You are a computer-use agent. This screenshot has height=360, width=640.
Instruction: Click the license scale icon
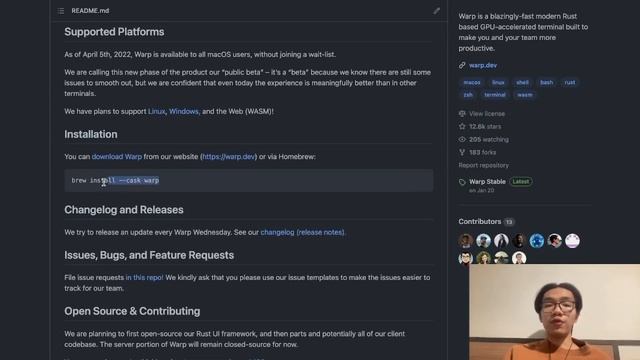pyautogui.click(x=462, y=113)
